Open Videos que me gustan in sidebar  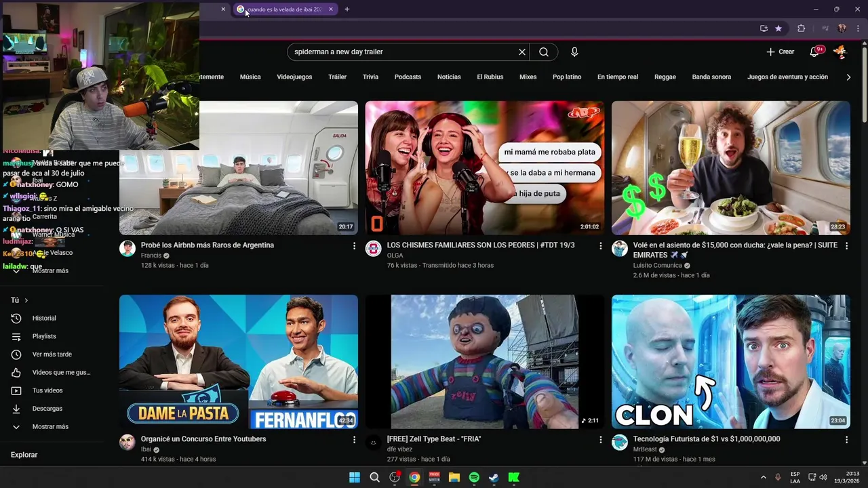pyautogui.click(x=61, y=372)
